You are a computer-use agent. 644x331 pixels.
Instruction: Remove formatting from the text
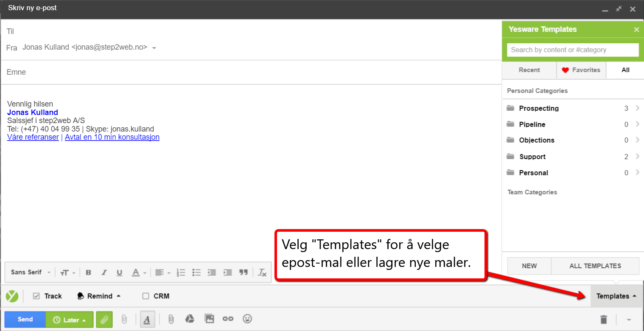tap(262, 272)
